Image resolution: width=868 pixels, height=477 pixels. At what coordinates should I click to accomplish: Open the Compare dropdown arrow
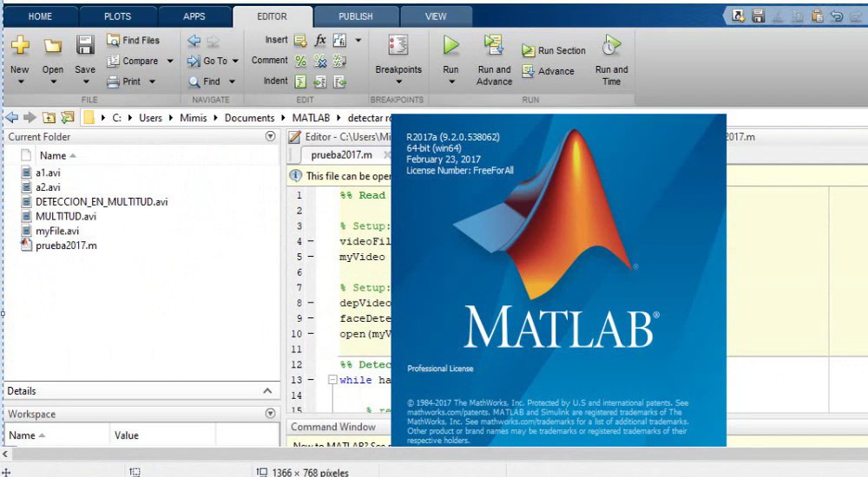coord(170,61)
